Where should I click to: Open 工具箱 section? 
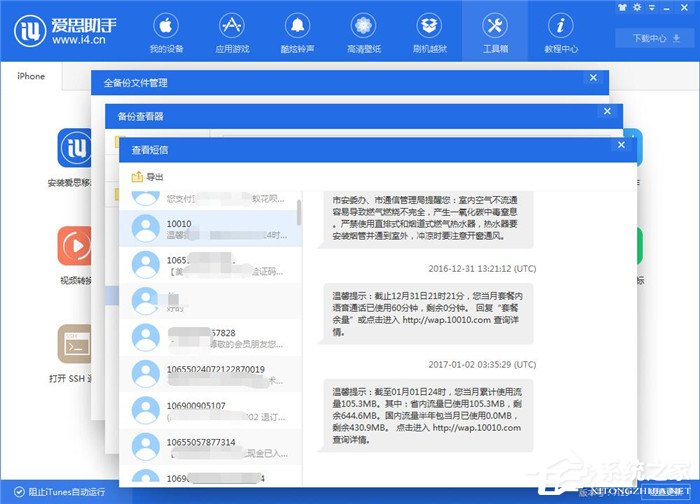(x=495, y=33)
